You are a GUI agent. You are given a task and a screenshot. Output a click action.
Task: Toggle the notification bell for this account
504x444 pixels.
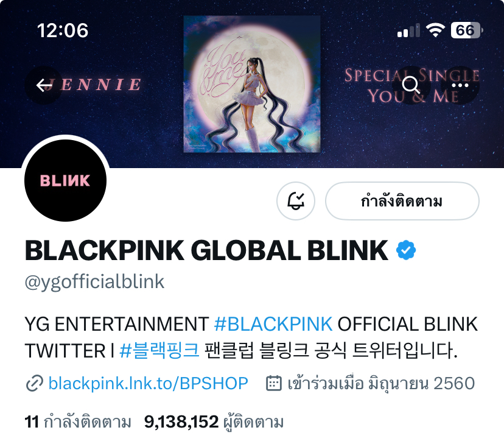296,201
